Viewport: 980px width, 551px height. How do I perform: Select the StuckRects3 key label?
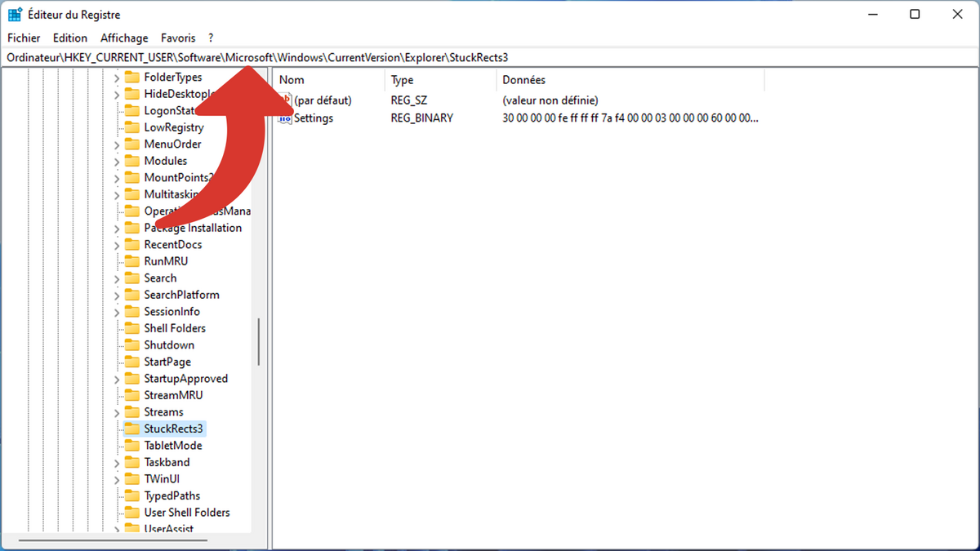pos(173,429)
